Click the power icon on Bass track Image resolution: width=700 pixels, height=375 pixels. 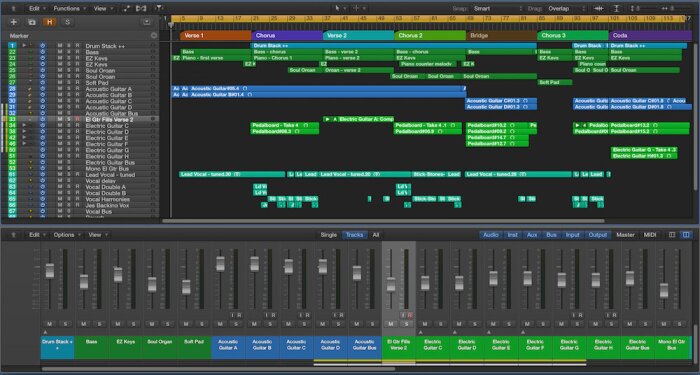coord(42,52)
